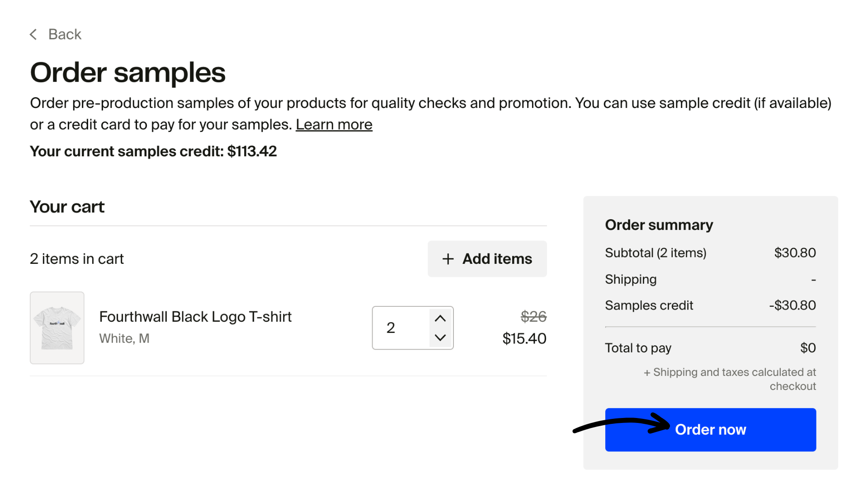Image resolution: width=868 pixels, height=488 pixels.
Task: Click the strikethrough $26 original price
Action: [x=534, y=317]
